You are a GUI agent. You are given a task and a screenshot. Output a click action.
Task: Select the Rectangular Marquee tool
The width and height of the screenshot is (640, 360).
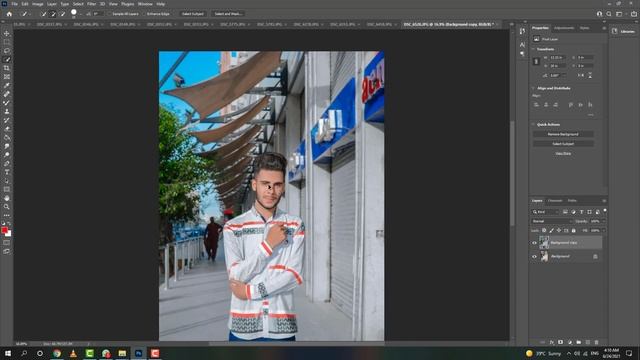pos(7,42)
